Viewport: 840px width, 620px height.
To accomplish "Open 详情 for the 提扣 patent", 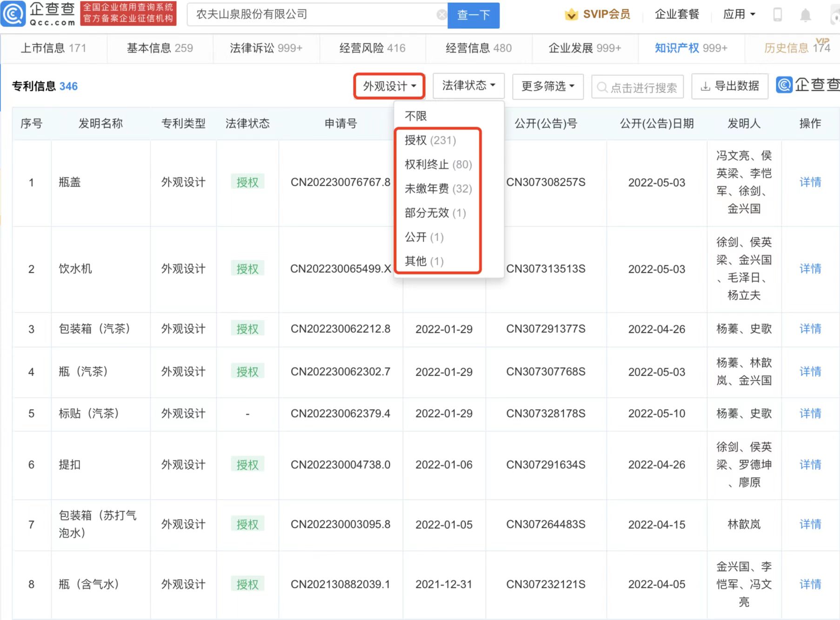I will (810, 465).
